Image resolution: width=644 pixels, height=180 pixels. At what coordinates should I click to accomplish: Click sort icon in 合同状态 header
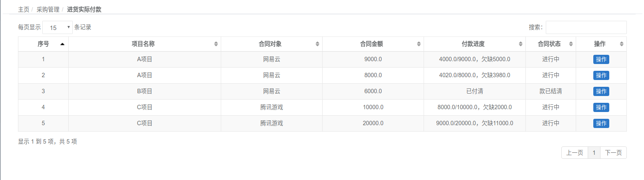point(571,44)
